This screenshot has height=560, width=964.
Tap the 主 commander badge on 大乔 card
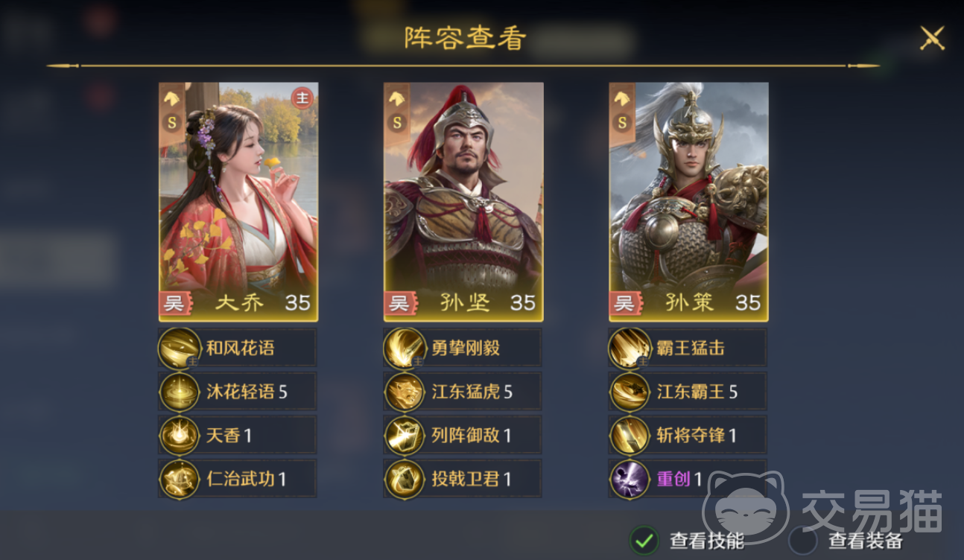click(302, 98)
